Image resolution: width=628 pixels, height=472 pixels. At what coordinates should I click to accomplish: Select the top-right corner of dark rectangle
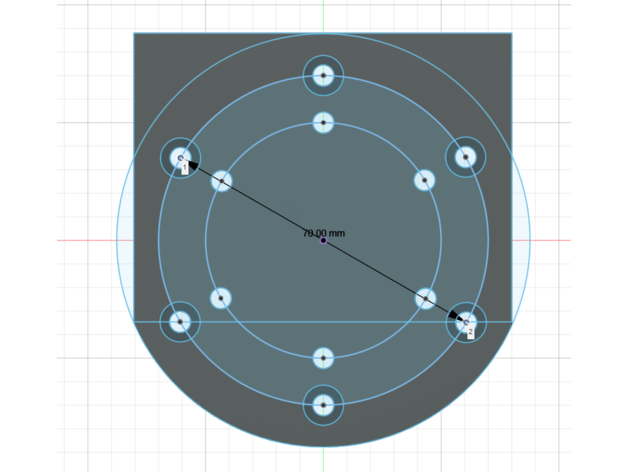(511, 34)
